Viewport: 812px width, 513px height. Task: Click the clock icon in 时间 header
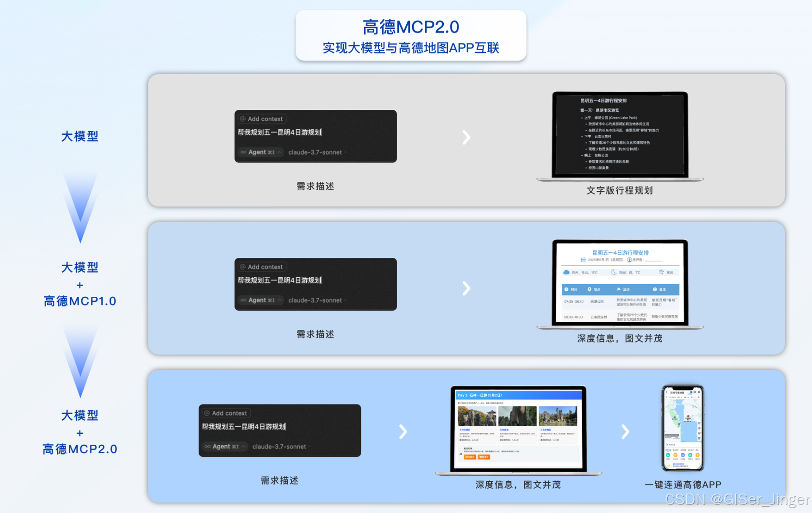pos(566,290)
